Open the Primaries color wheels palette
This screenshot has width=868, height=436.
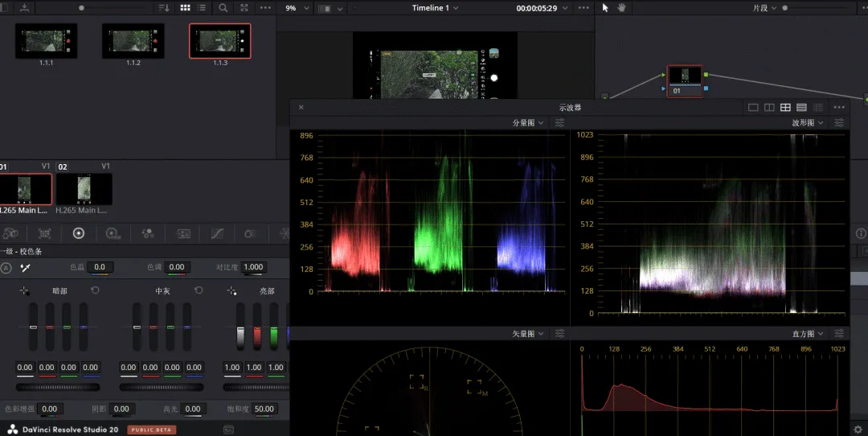[x=78, y=233]
